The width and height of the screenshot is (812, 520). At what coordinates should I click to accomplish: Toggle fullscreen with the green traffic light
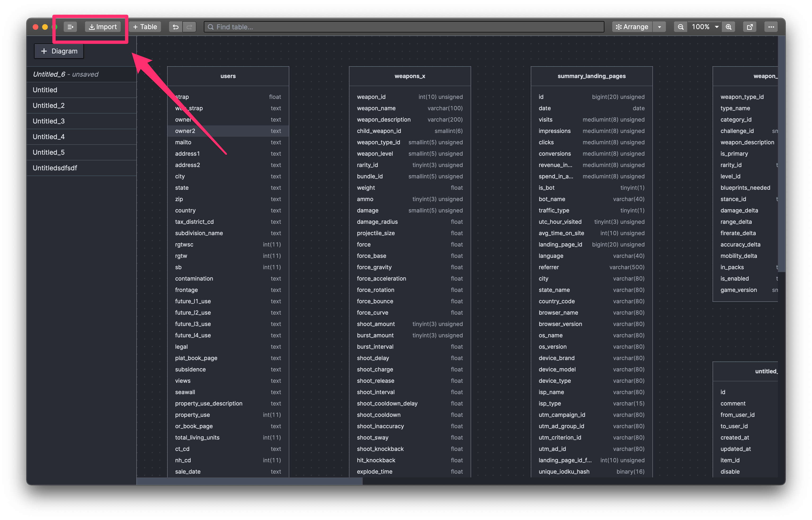[x=54, y=27]
